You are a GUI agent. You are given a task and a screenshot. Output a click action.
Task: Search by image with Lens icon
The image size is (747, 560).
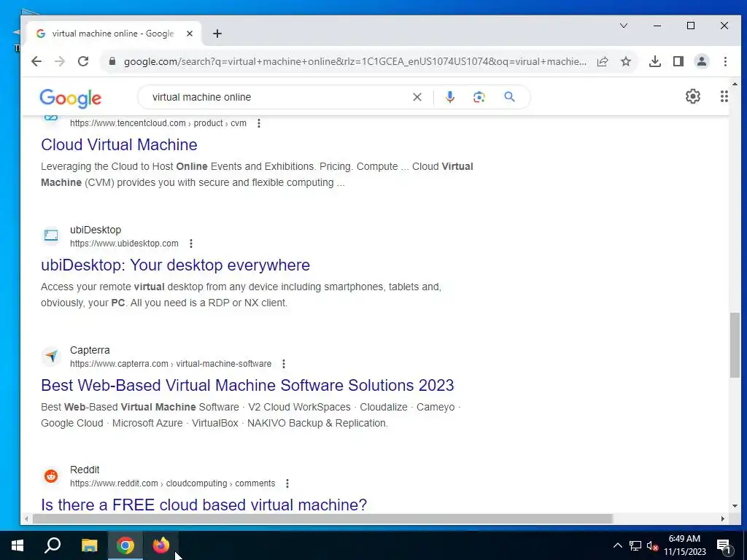pos(479,97)
